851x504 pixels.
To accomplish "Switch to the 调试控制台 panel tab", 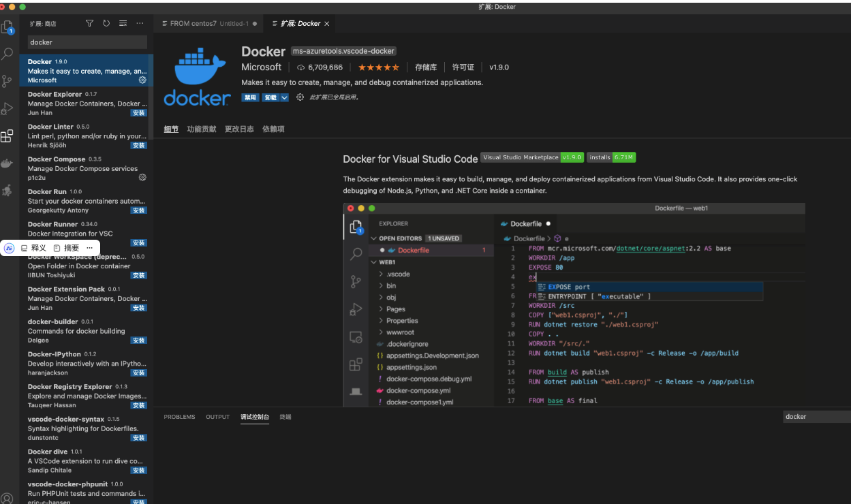I will pos(255,417).
